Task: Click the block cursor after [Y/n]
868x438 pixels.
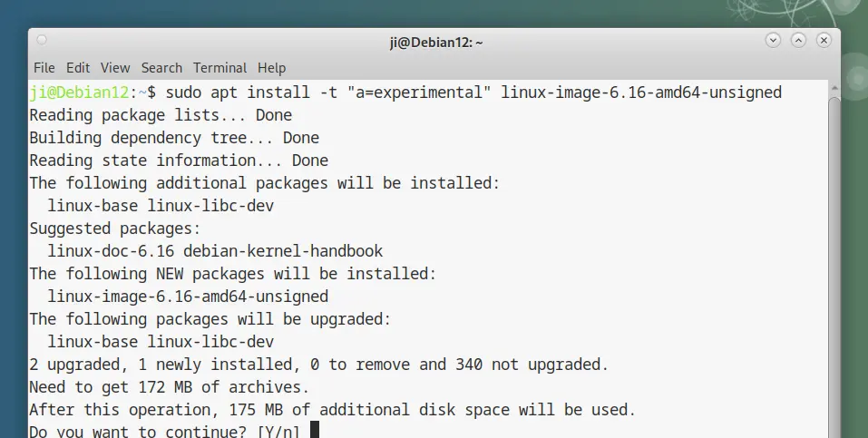Action: [x=315, y=430]
